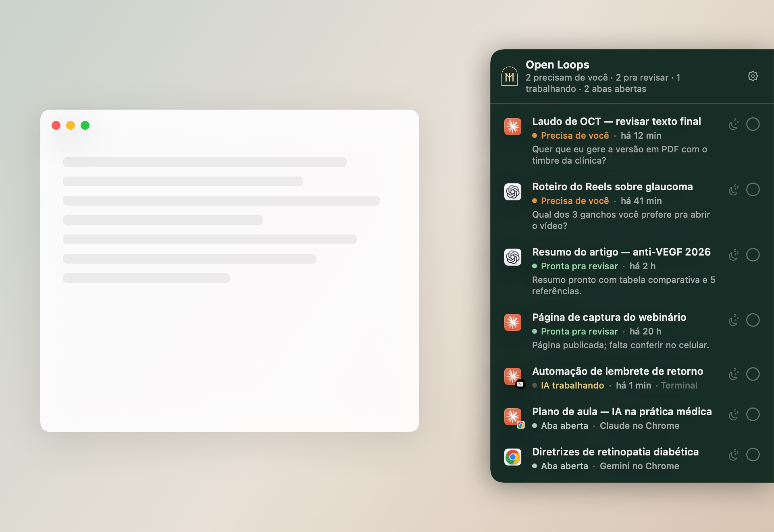This screenshot has width=774, height=532.
Task: Click 'Gemini no Chrome' label
Action: point(639,466)
